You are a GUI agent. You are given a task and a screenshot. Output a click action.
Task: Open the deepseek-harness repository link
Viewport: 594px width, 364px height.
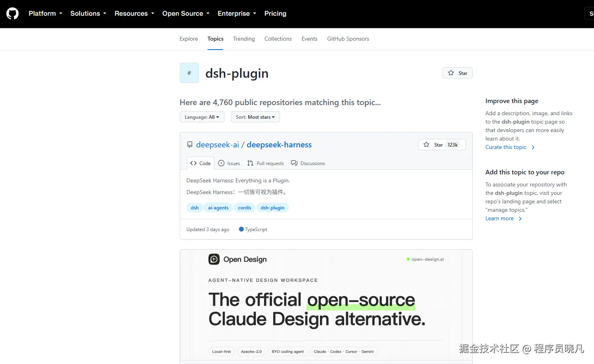coord(279,145)
